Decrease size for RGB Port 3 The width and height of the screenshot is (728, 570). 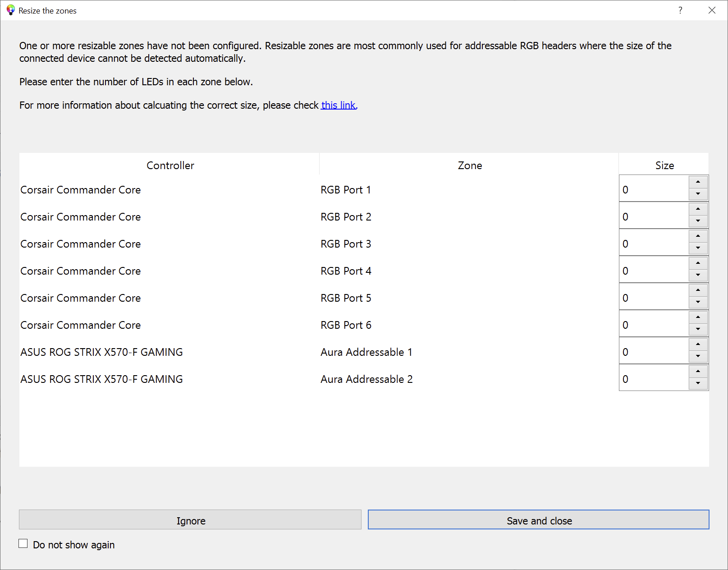coord(698,248)
